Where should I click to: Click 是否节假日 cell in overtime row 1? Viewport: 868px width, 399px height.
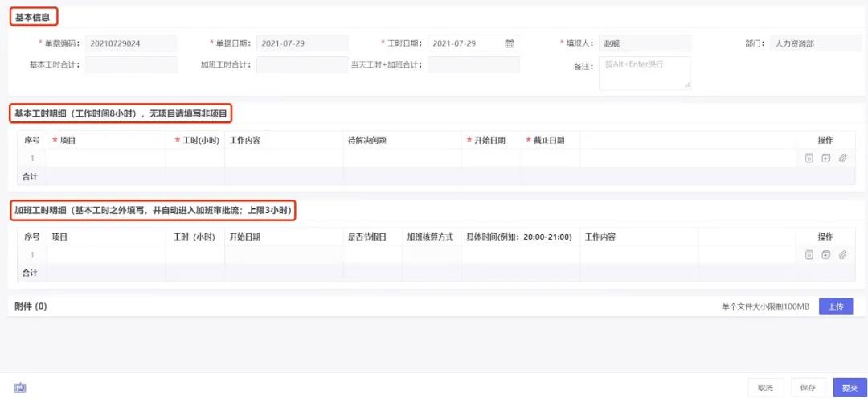(x=372, y=255)
